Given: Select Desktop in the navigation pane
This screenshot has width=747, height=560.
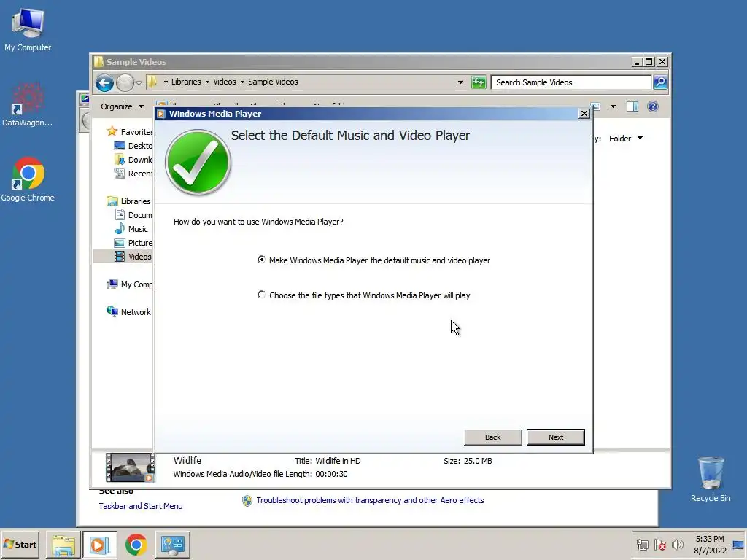Looking at the screenshot, I should click(133, 146).
